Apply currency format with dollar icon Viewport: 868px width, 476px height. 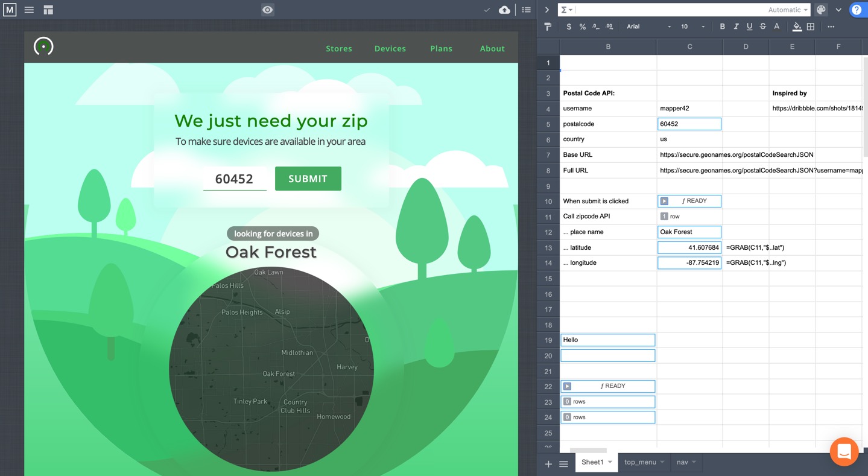coord(569,27)
